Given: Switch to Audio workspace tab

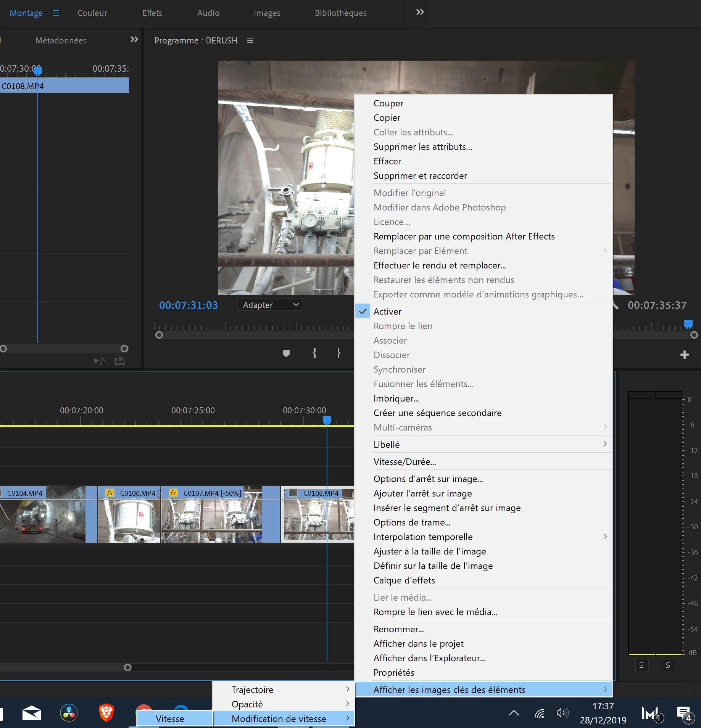Looking at the screenshot, I should 208,13.
